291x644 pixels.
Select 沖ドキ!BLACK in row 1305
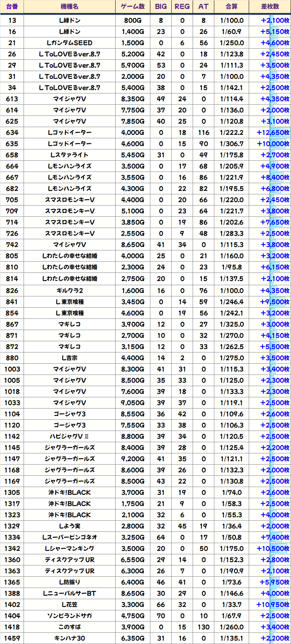(x=70, y=493)
